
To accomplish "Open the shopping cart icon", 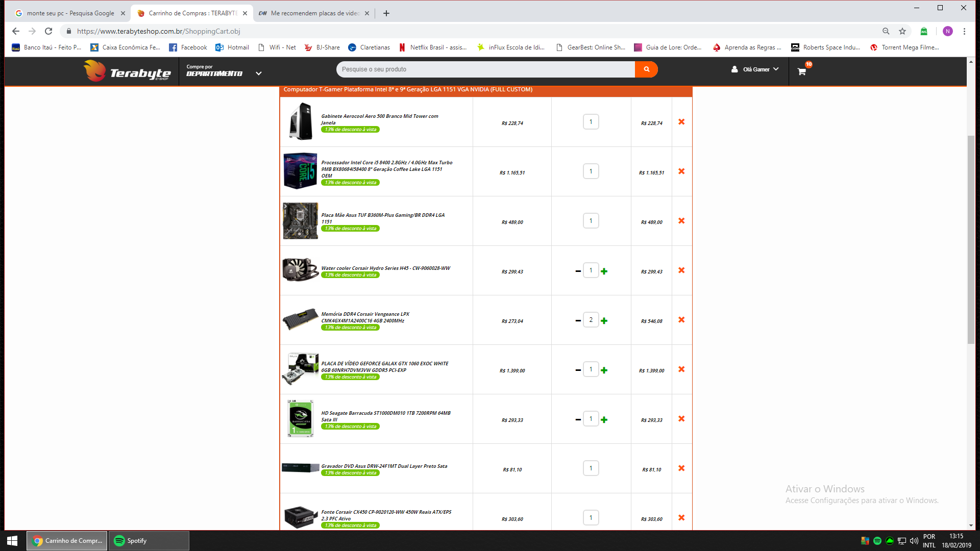I will 802,71.
